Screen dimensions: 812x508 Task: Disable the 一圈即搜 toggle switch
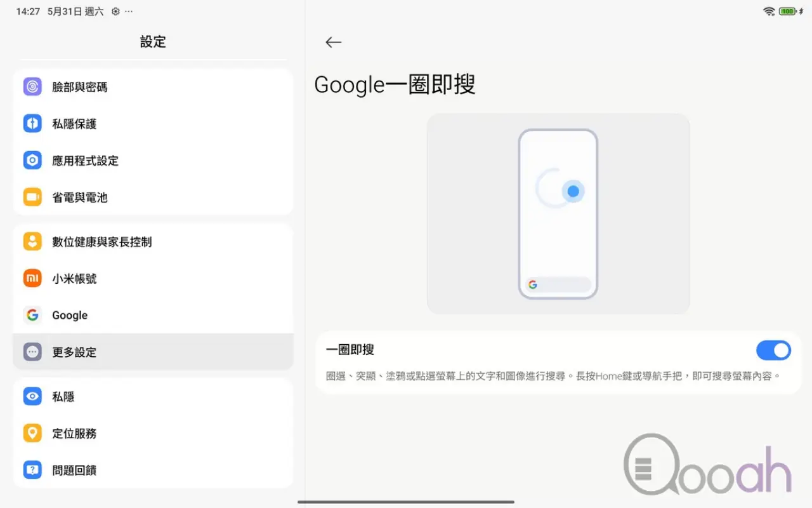(x=773, y=350)
